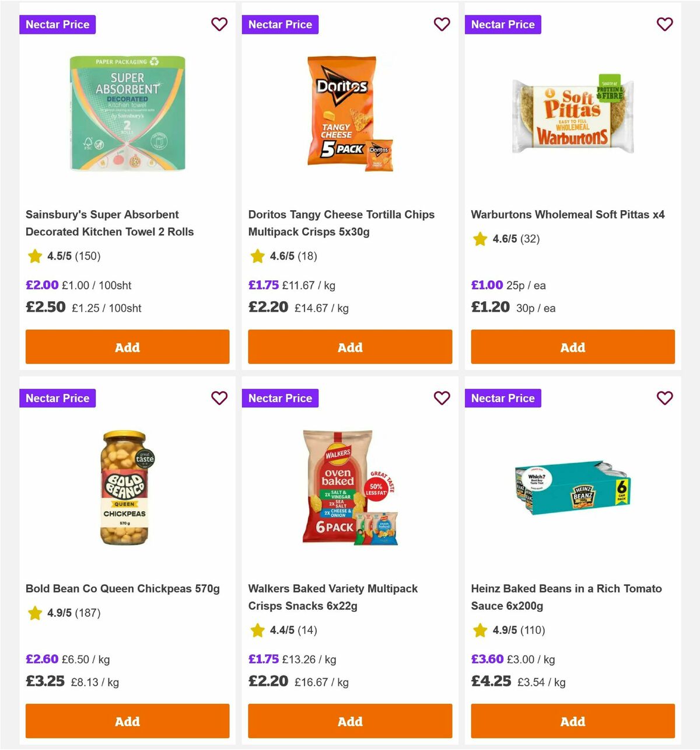Open the Warburtons Wholemeal Soft Pittas product page

click(568, 214)
